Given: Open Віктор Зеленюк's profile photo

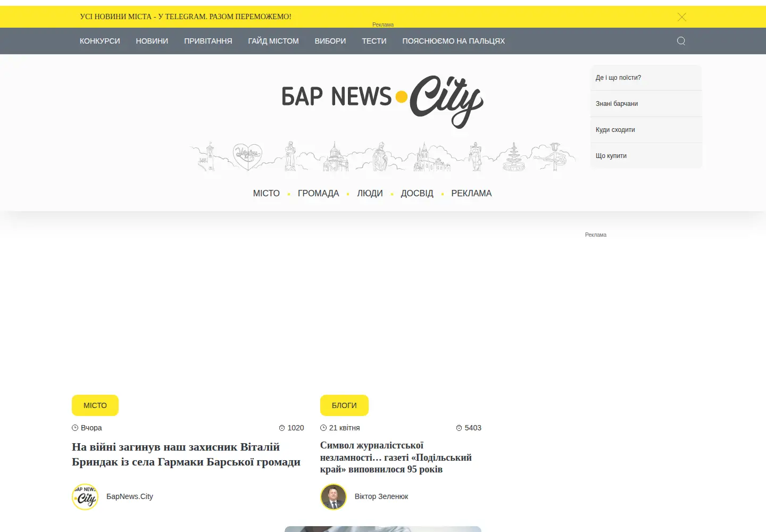Looking at the screenshot, I should [x=334, y=497].
